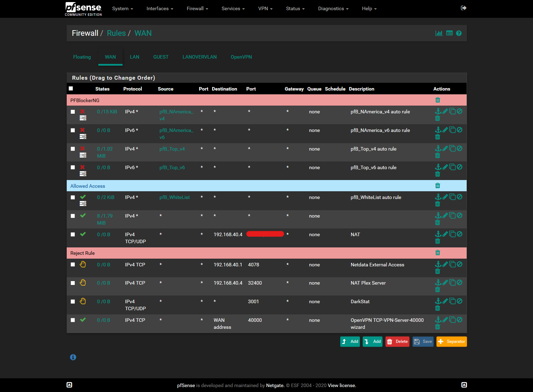
Task: Click the anchor icon of the pfB_Top_v6 rule
Action: 438,167
